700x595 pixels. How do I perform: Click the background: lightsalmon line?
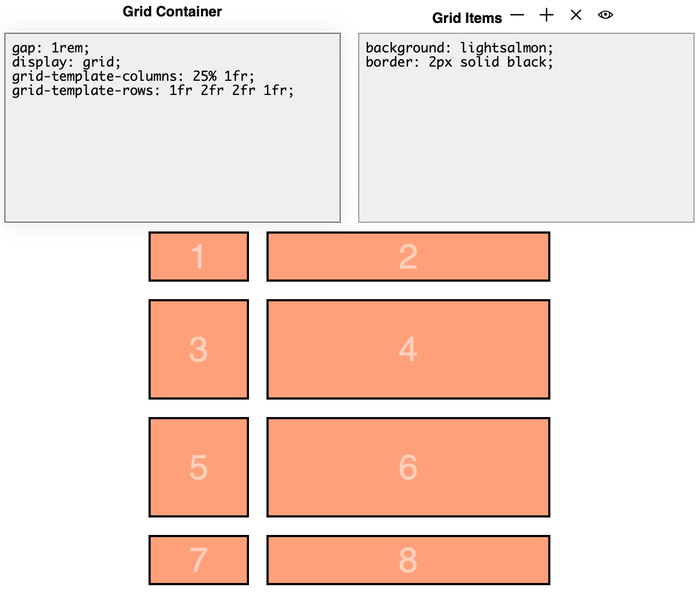point(459,48)
